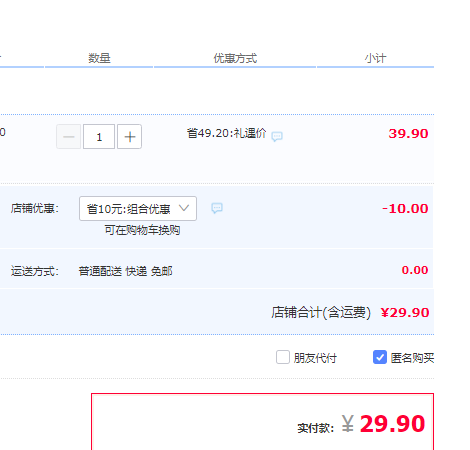
Task: Click the 可在购物车换购 link
Action: [142, 230]
